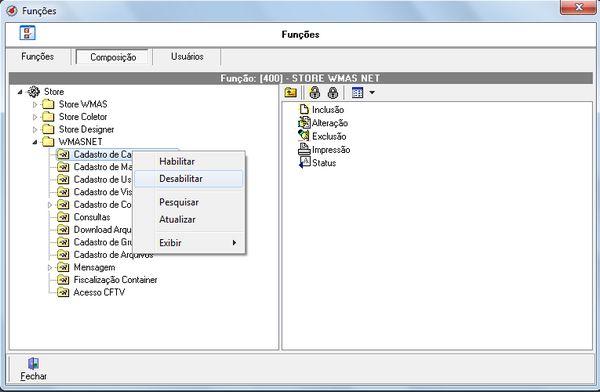Switch to the Composição tab
Screen dimensions: 600x392
(113, 57)
